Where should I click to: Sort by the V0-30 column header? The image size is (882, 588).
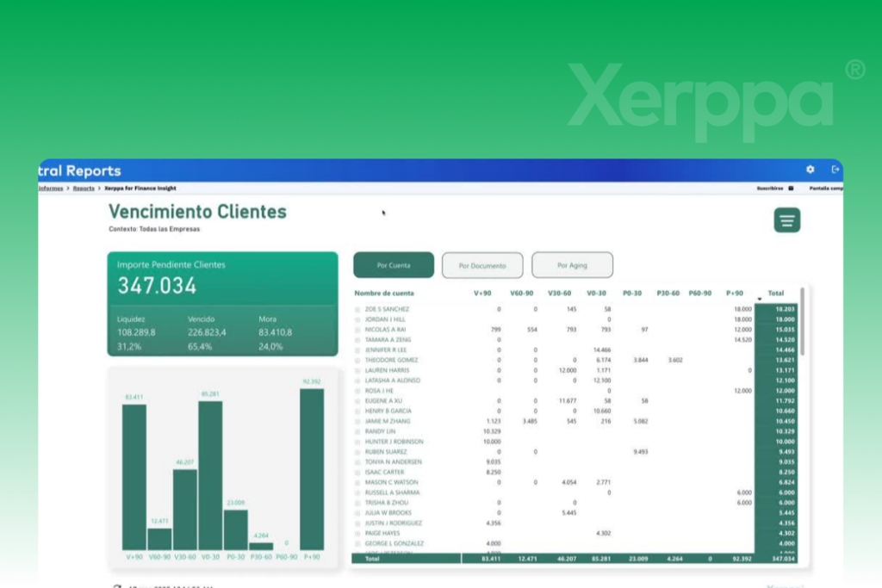[x=596, y=294]
